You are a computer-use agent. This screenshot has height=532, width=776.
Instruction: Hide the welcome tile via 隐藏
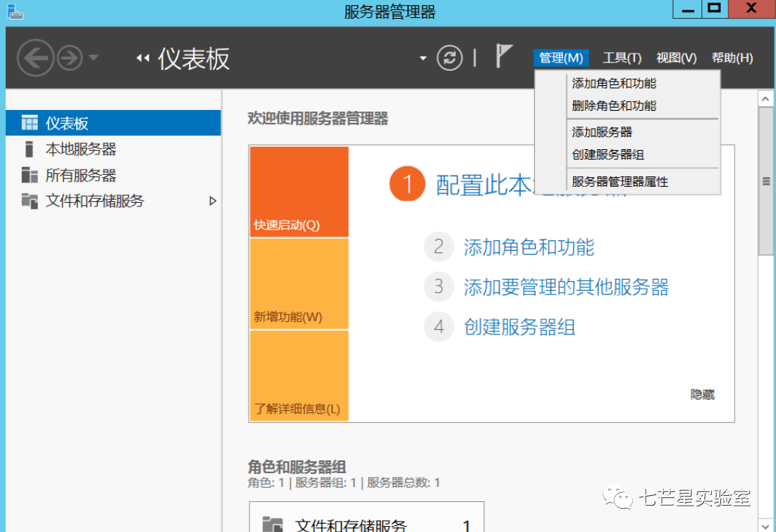tap(702, 394)
